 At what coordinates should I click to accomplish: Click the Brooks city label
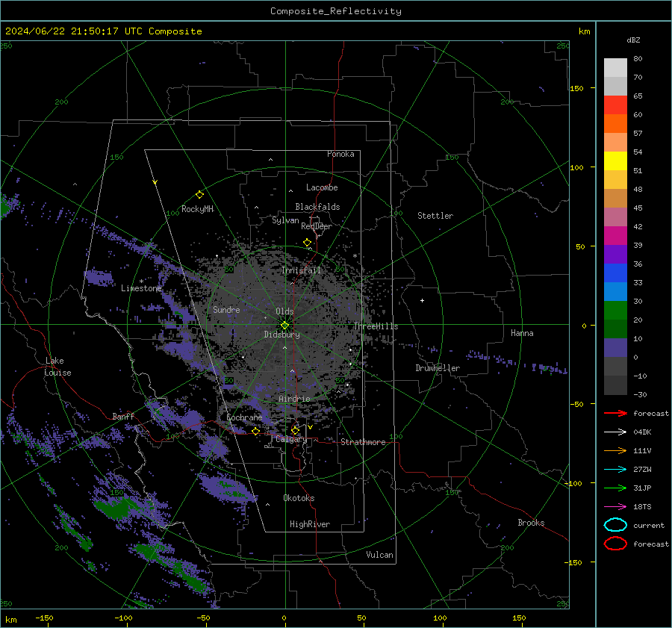[531, 523]
